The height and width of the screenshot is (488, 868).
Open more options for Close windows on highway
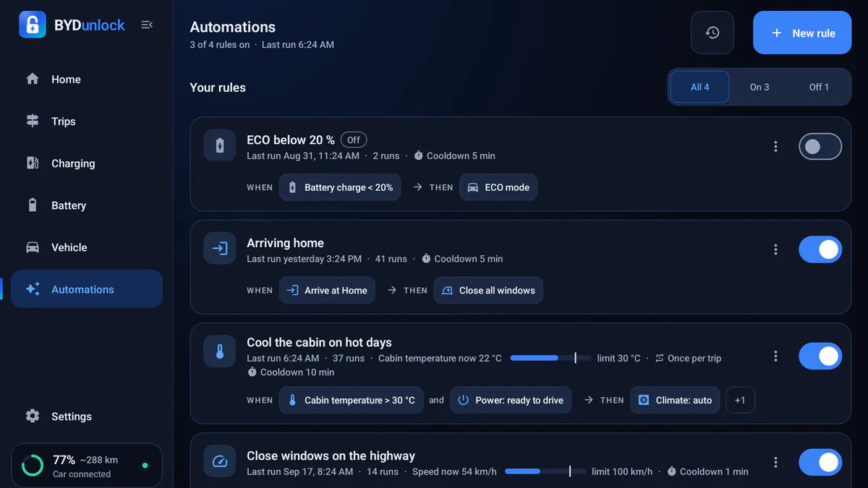[x=775, y=462]
